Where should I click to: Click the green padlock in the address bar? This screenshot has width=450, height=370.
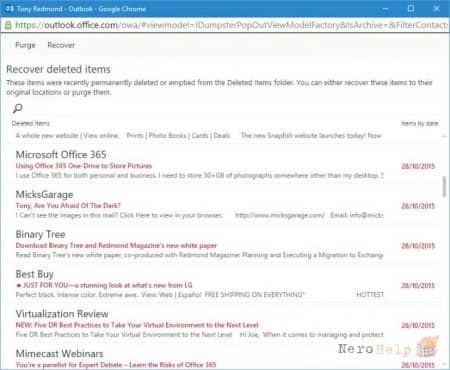[x=8, y=25]
